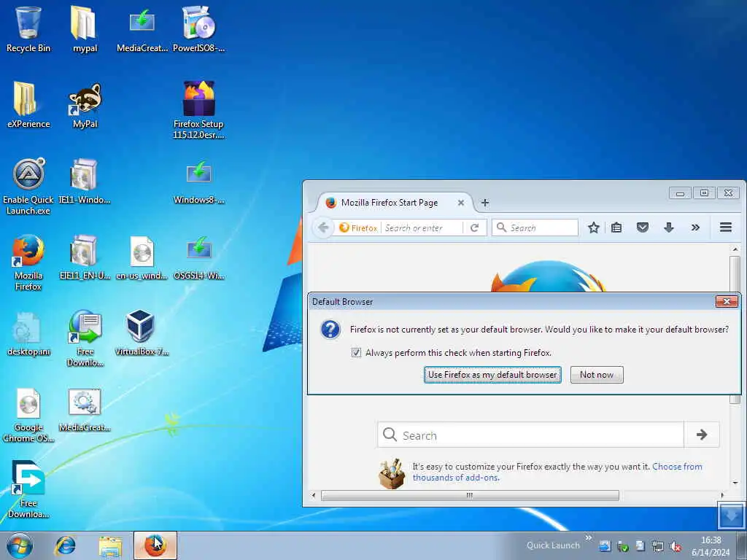
Task: Click the Firefox identity label in address bar
Action: pos(358,227)
